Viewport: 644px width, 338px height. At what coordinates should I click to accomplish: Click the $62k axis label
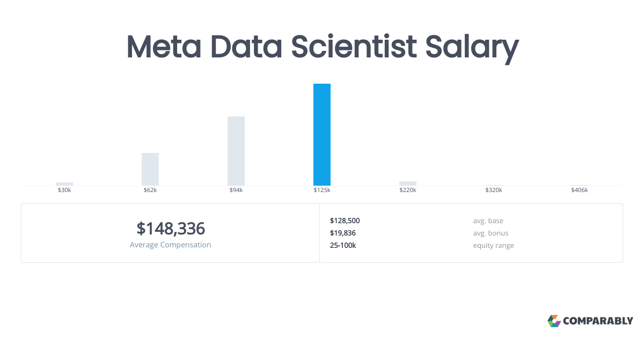(150, 190)
